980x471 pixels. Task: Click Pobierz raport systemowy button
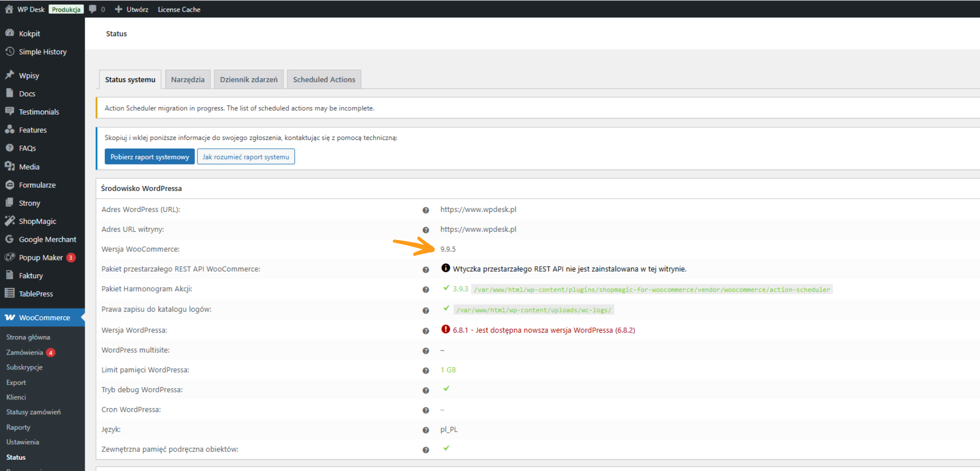[x=150, y=157]
